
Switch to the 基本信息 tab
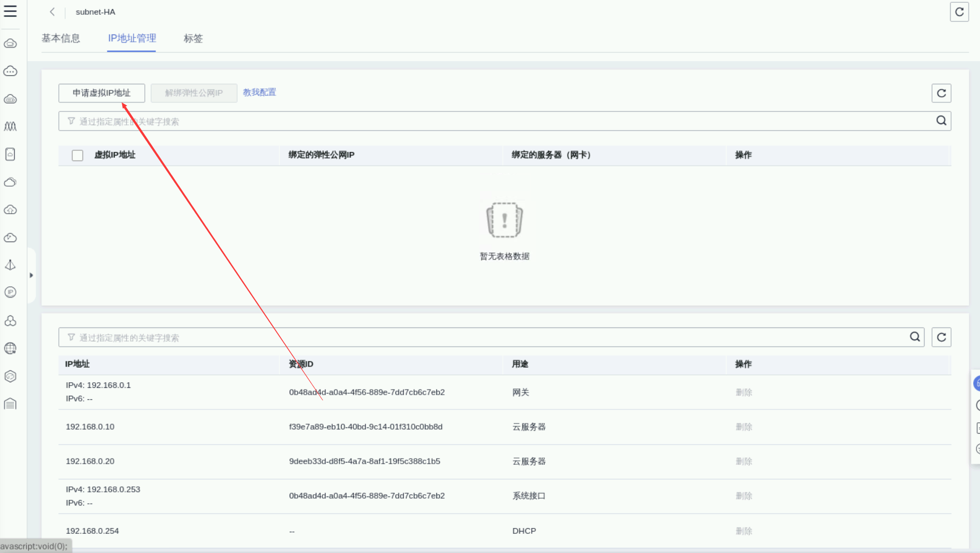pyautogui.click(x=61, y=38)
